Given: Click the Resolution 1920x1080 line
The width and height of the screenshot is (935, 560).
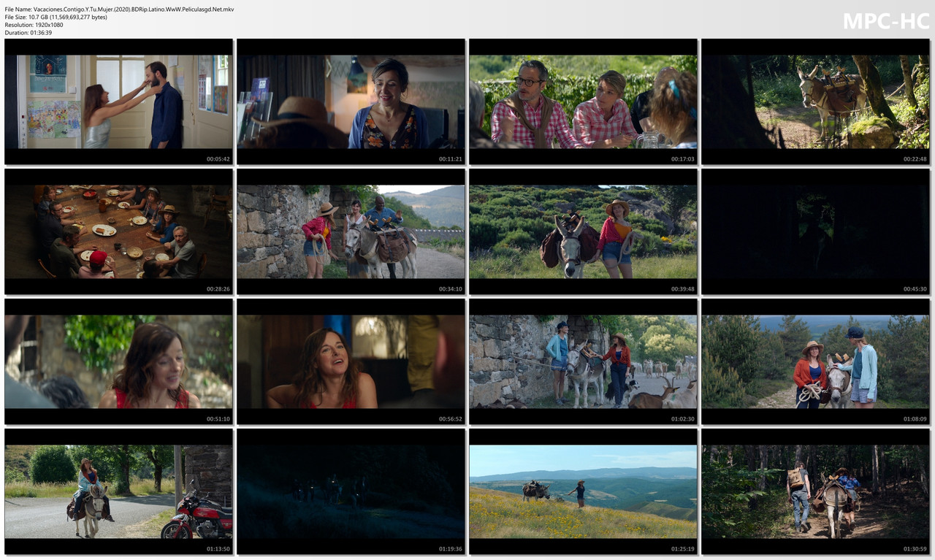Looking at the screenshot, I should 34,25.
